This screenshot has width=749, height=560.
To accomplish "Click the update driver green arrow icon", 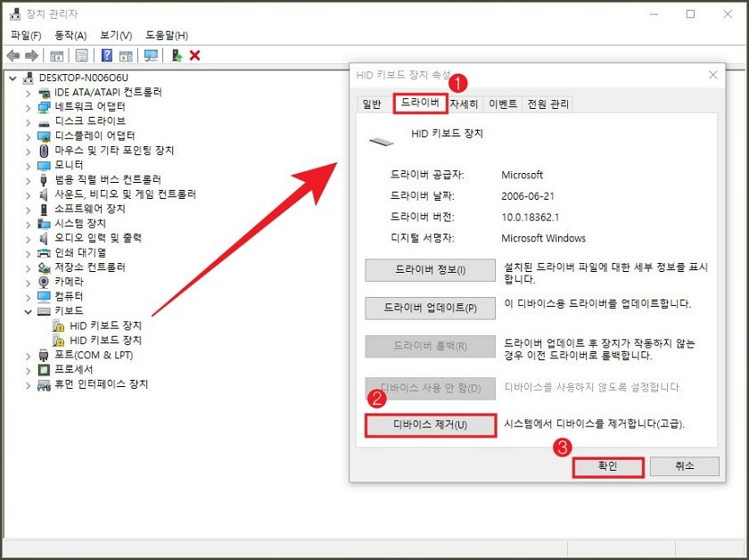I will click(x=177, y=55).
